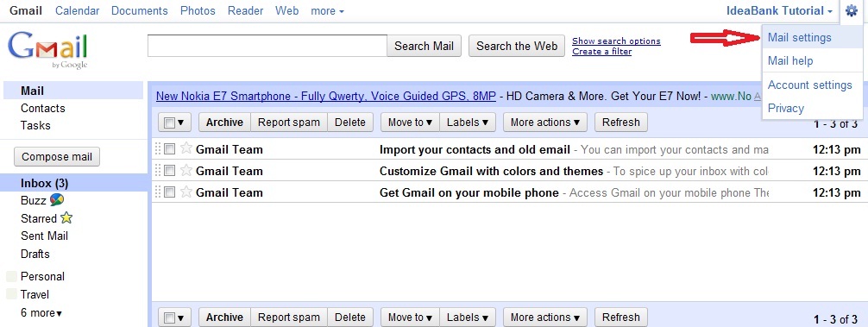
Task: Open the 'Create a filter' link
Action: pos(601,52)
